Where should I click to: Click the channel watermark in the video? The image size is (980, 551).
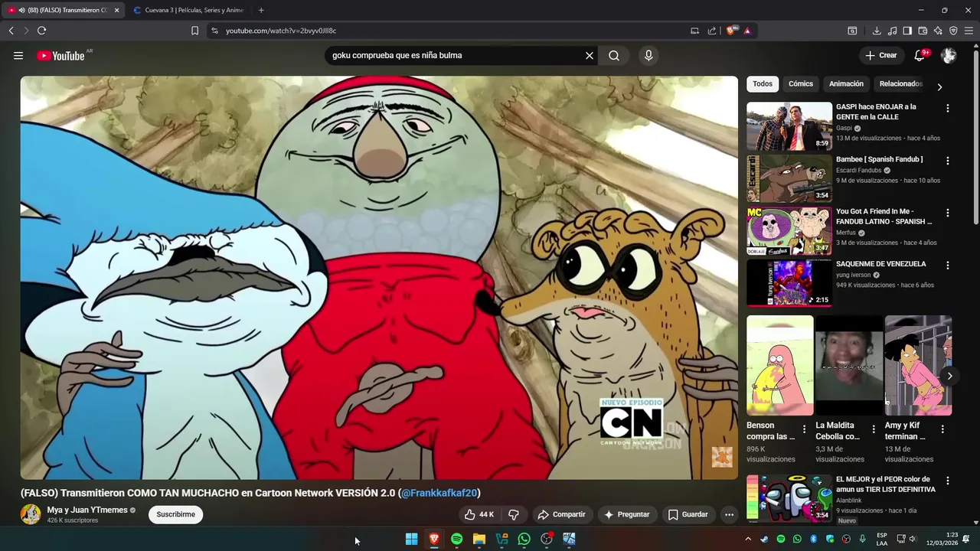coord(722,457)
